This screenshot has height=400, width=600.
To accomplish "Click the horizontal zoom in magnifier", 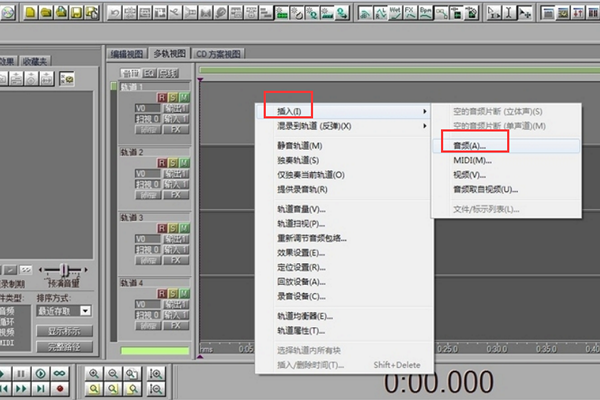I will [92, 372].
